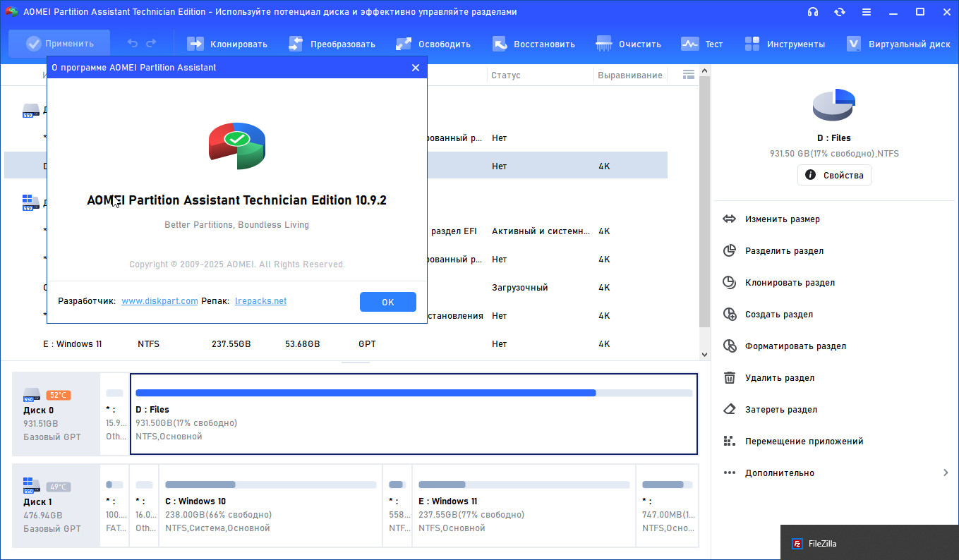Viewport: 959px width, 560px height.
Task: Click the Clone toolbar icon (Клонировать)
Action: click(x=195, y=44)
